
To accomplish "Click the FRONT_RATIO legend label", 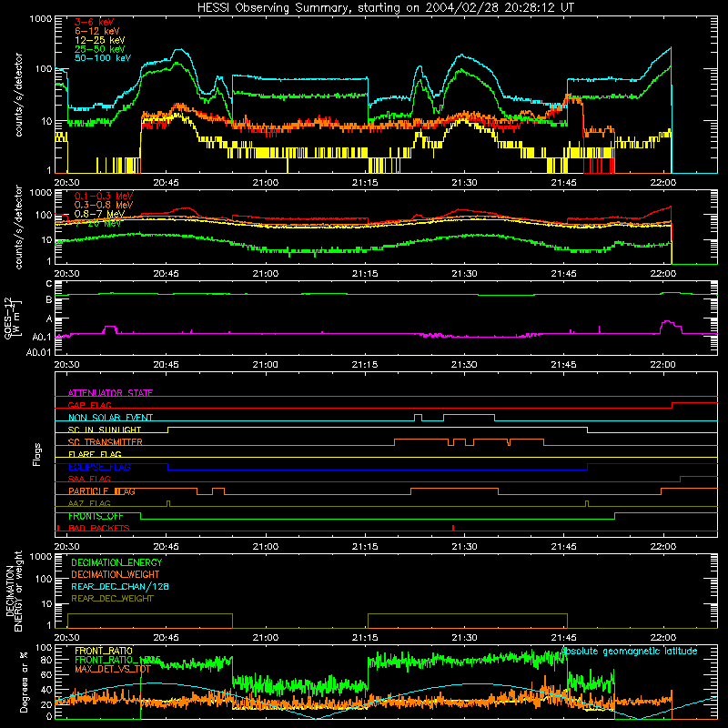I will [x=104, y=652].
